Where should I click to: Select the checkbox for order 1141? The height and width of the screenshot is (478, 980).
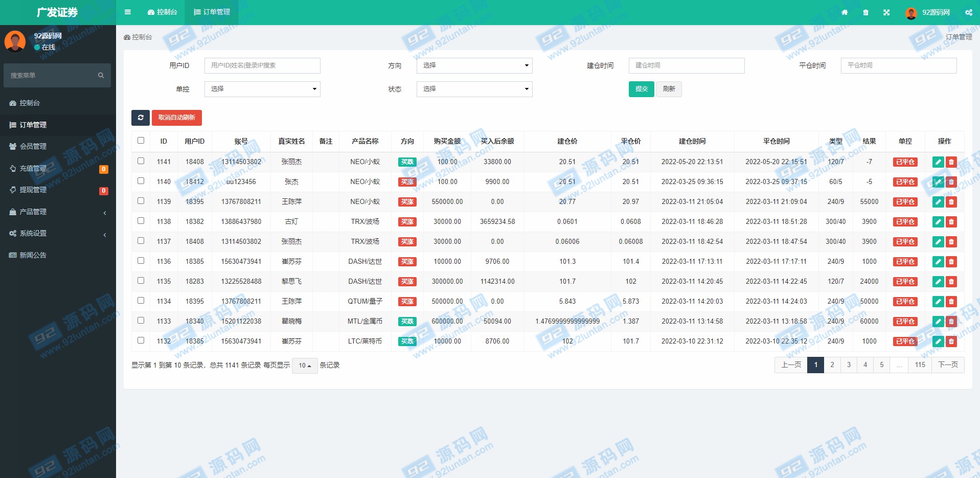tap(141, 161)
